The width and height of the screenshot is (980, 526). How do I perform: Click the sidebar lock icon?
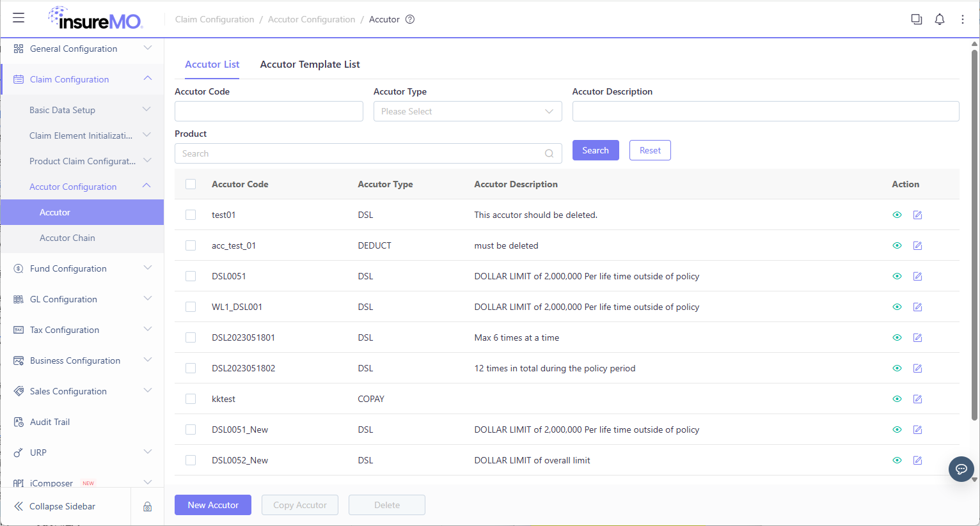point(147,506)
